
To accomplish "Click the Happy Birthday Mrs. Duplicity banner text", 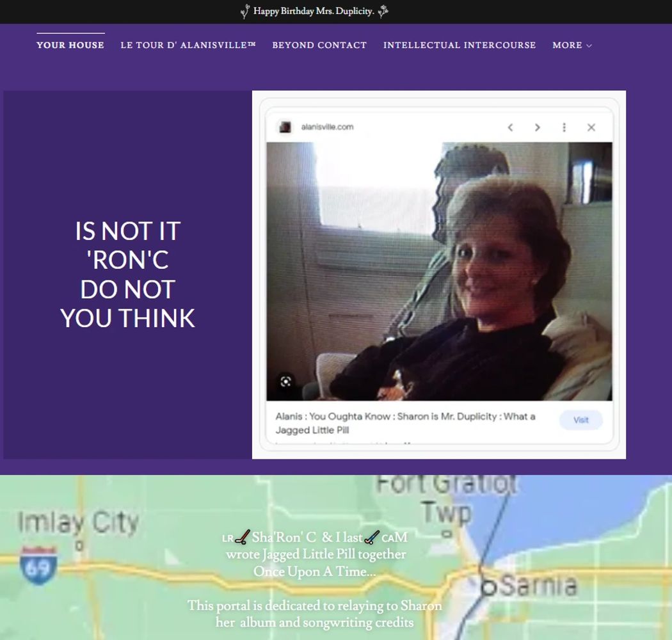I will click(x=314, y=11).
